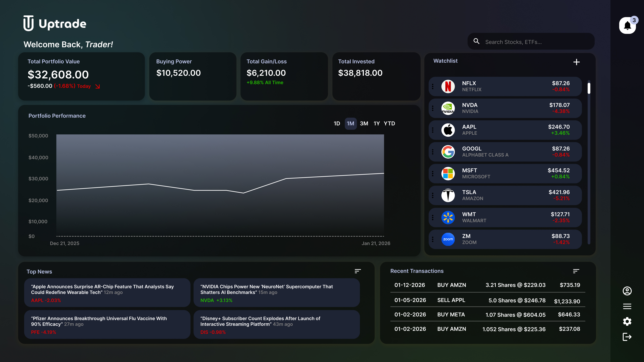This screenshot has width=644, height=362.
Task: Click the DIS -0.98% news tag
Action: pos(213,332)
